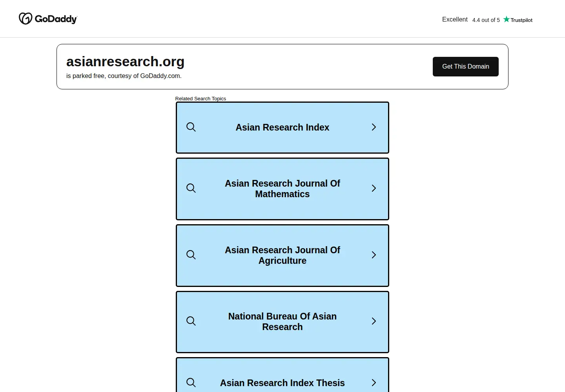Click the GoDaddy logo

click(48, 18)
